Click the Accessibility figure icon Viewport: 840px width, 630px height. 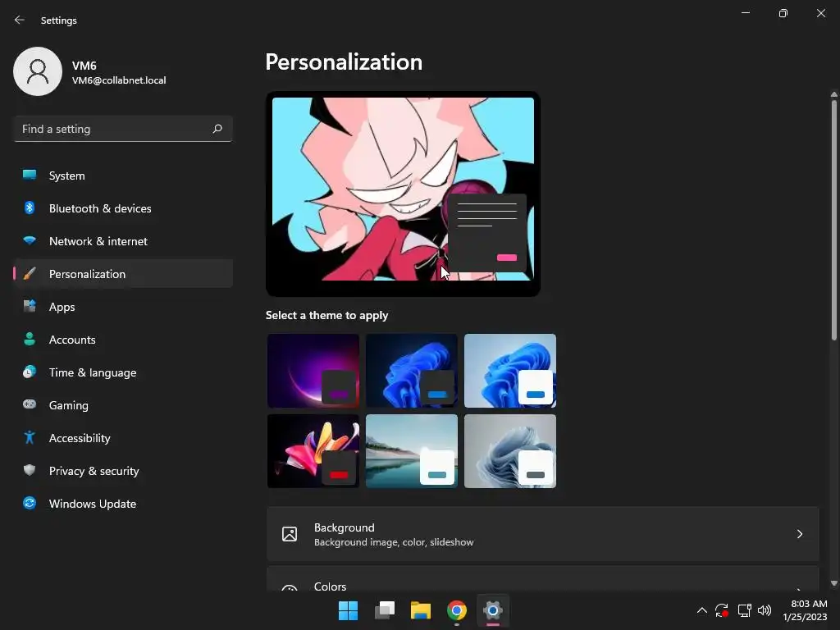coord(30,438)
